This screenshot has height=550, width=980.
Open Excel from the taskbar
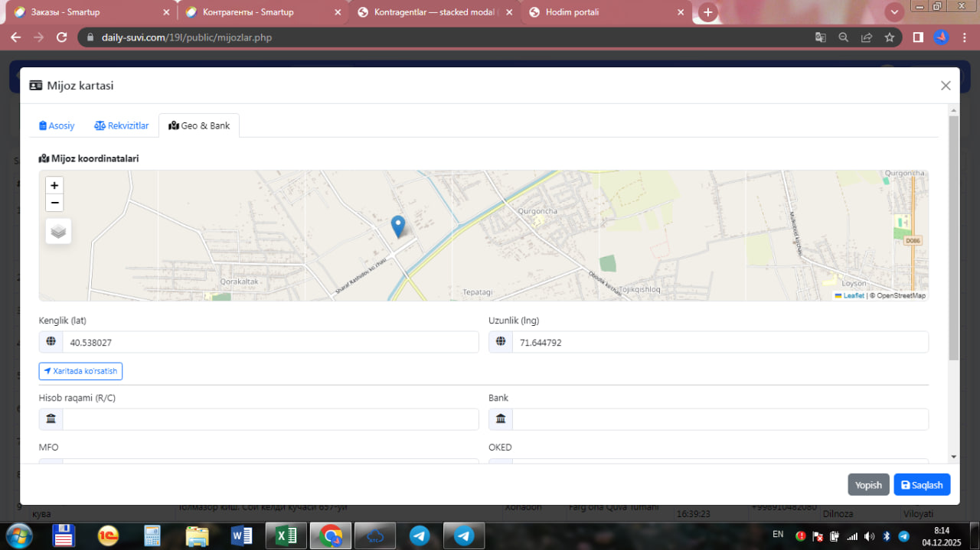[286, 535]
